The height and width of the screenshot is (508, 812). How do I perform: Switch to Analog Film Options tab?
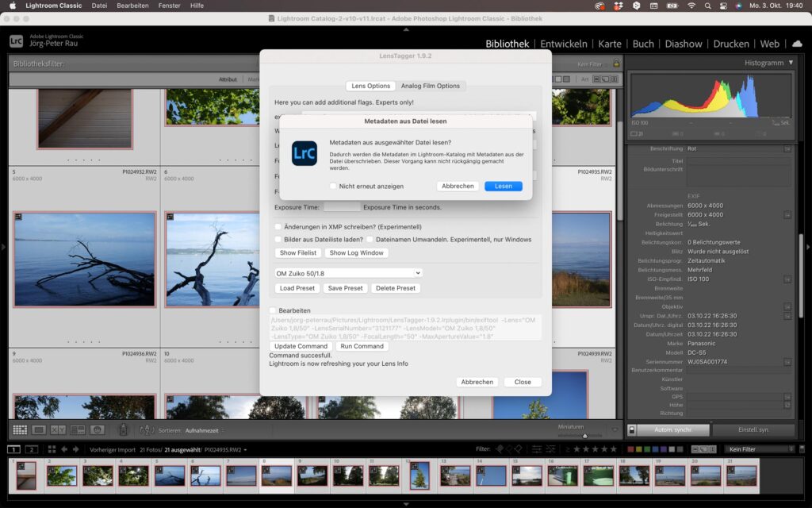pos(430,86)
